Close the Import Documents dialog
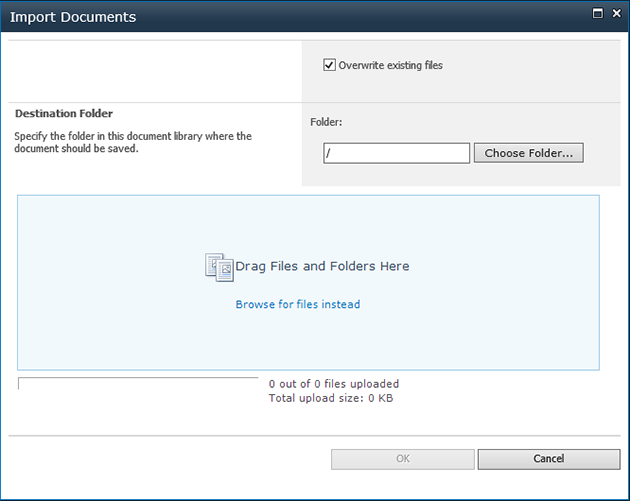The width and height of the screenshot is (630, 501). coord(617,13)
